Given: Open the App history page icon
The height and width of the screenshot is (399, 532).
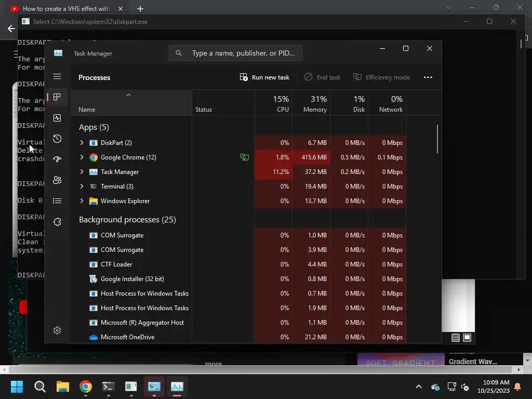Looking at the screenshot, I should tap(57, 138).
